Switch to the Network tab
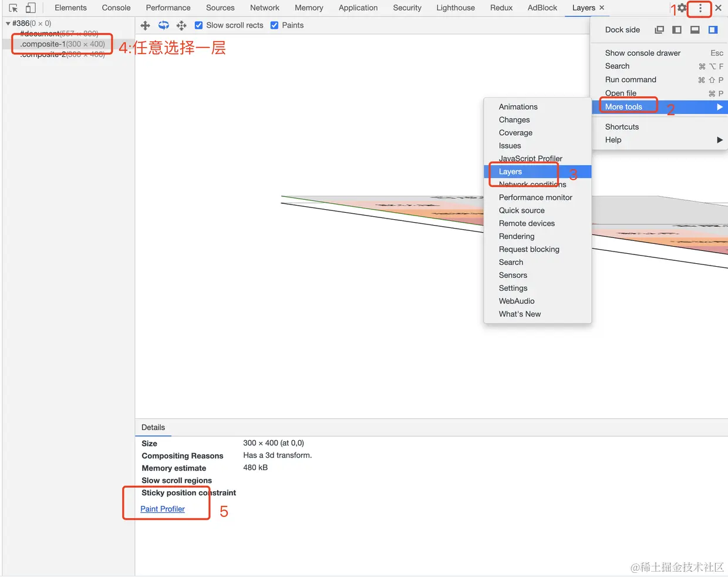This screenshot has width=728, height=577. [265, 8]
